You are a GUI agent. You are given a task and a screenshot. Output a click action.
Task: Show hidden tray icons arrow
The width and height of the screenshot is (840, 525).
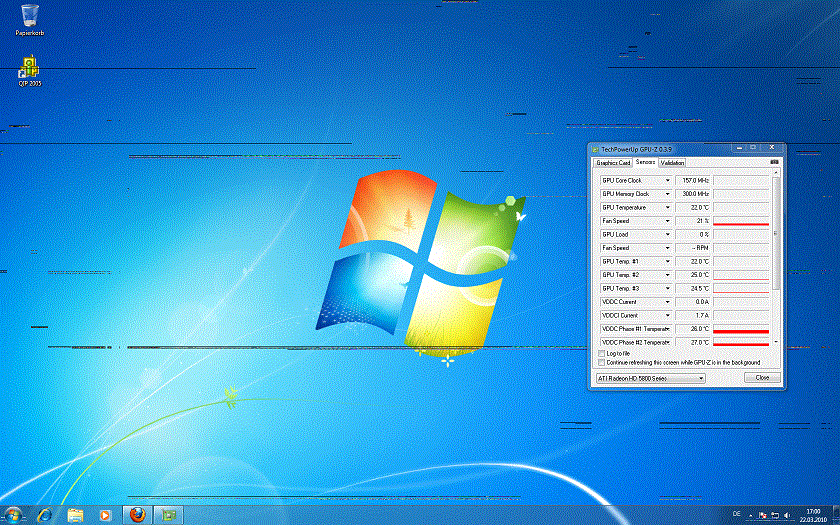(751, 516)
